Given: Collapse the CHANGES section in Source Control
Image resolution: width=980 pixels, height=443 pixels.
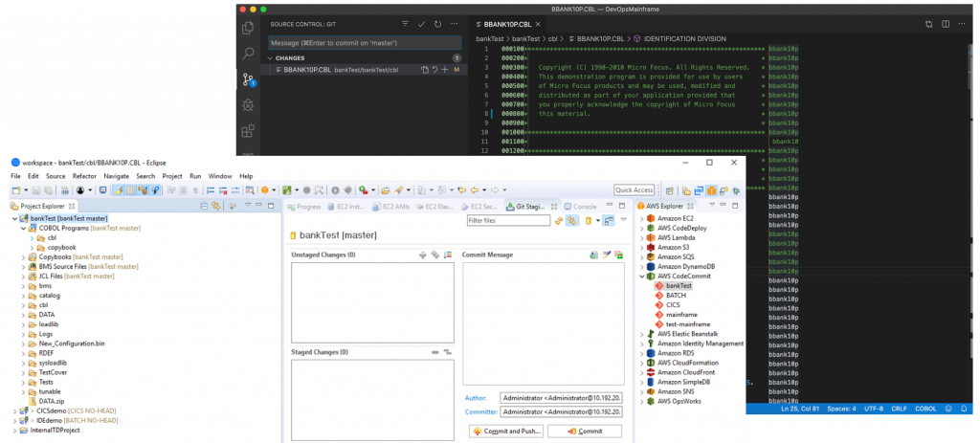Looking at the screenshot, I should tap(268, 58).
